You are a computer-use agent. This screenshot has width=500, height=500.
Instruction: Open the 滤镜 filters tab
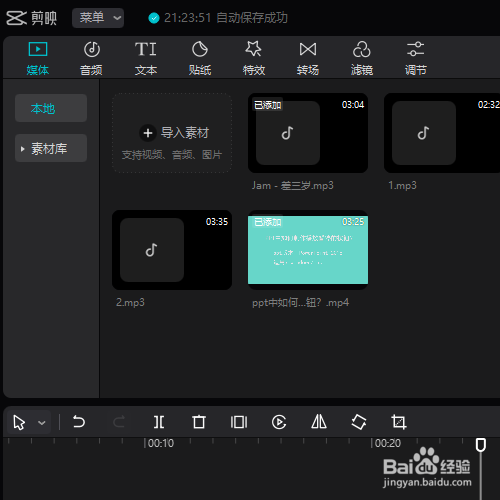click(x=362, y=59)
